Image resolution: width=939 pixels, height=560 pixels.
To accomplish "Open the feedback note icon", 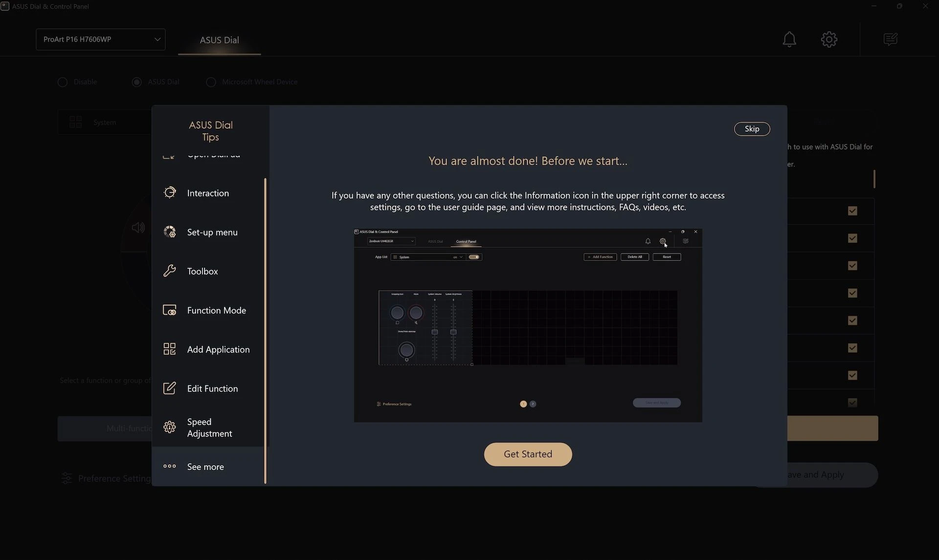I will click(x=891, y=39).
